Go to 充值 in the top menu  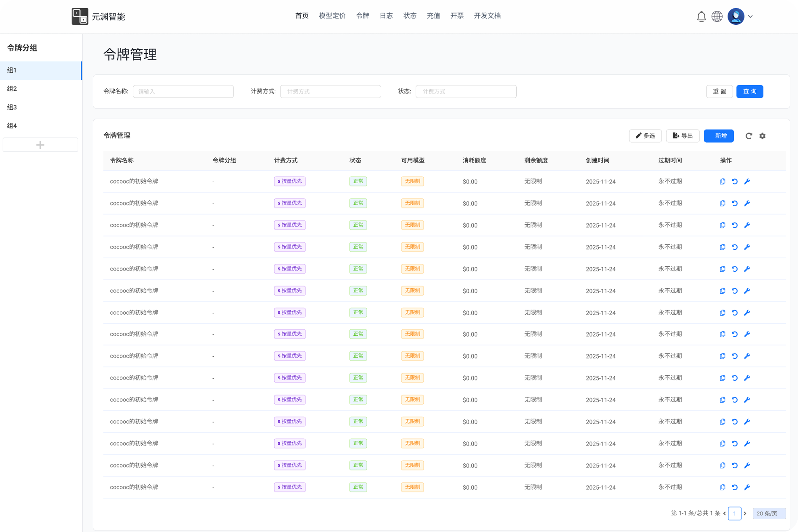[433, 16]
